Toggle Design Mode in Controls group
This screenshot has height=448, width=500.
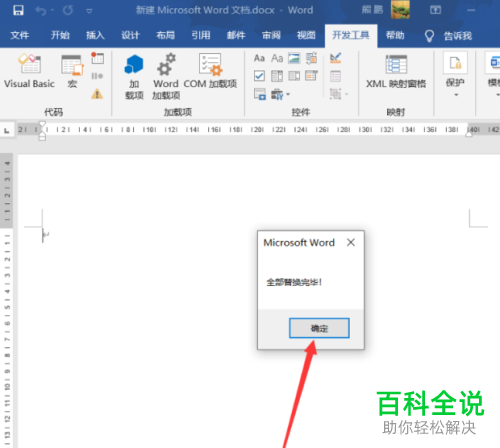point(336,58)
